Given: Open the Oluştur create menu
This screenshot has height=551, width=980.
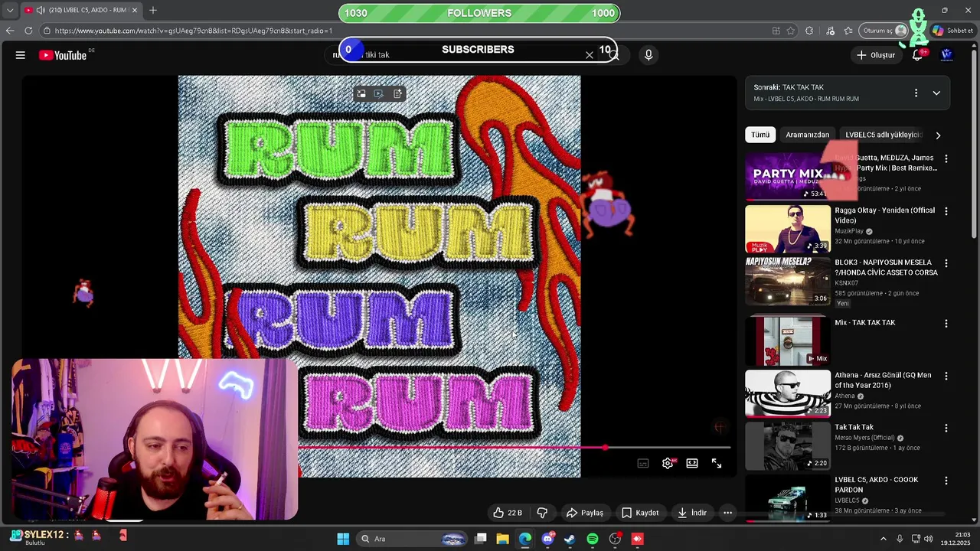Looking at the screenshot, I should pos(875,55).
